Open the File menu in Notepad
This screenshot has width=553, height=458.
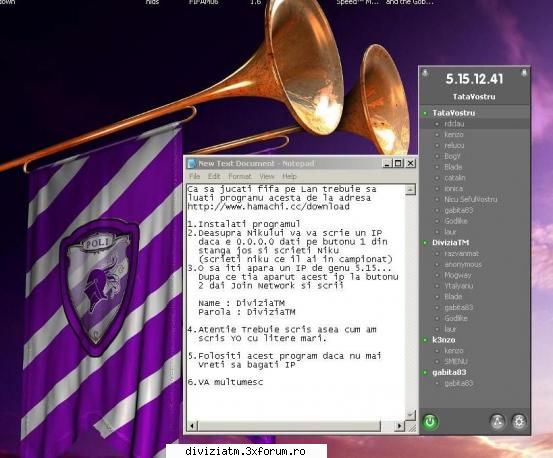click(194, 176)
